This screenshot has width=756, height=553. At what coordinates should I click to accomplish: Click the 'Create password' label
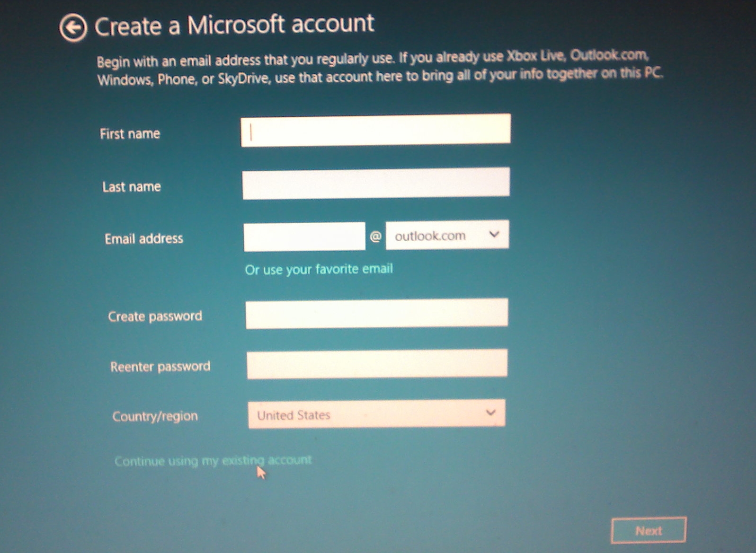[155, 316]
